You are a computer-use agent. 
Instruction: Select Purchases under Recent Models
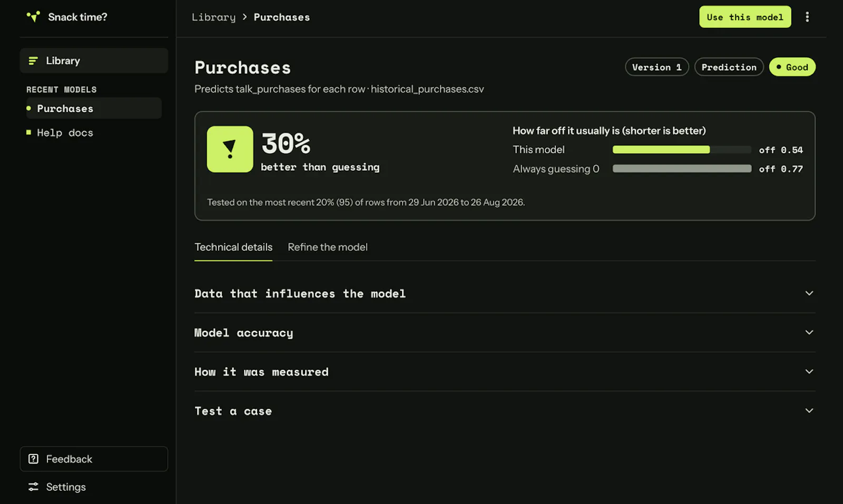pyautogui.click(x=94, y=108)
